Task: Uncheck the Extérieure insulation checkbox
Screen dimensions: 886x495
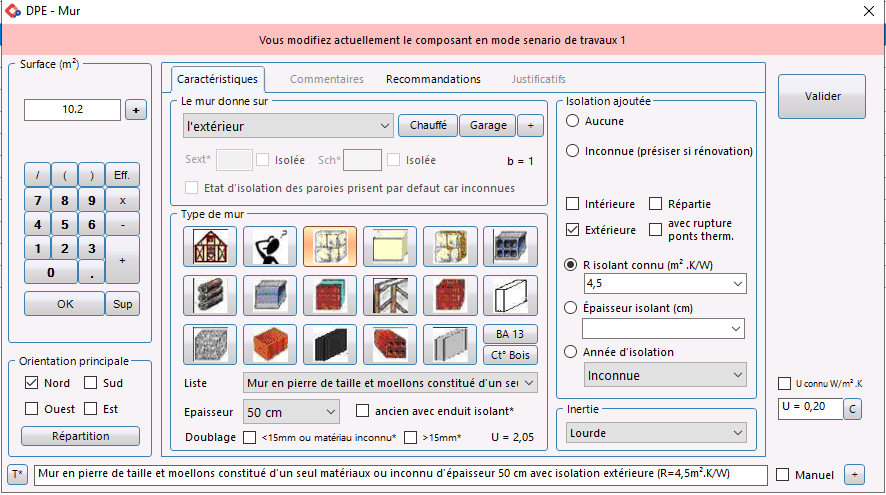Action: pyautogui.click(x=574, y=230)
